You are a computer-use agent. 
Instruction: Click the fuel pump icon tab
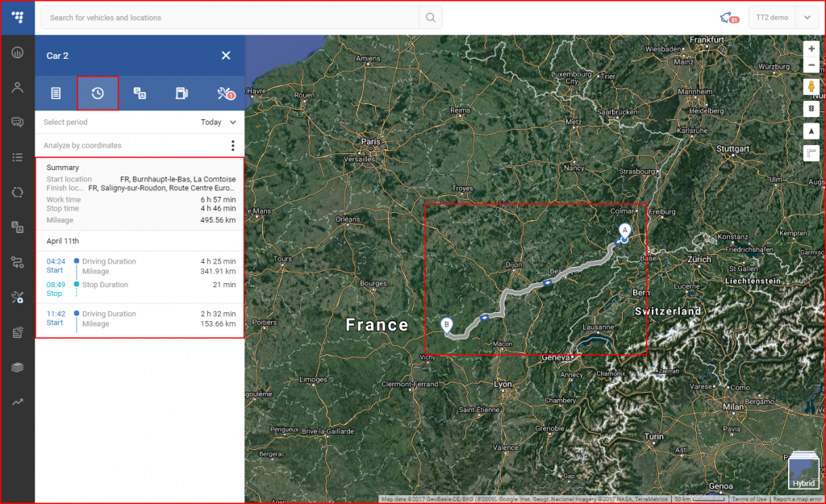pos(182,94)
